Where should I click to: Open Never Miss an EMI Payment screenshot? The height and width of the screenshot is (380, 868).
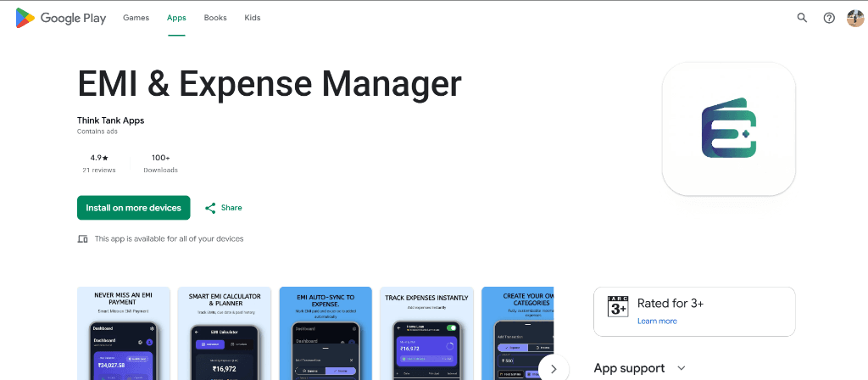click(x=124, y=333)
